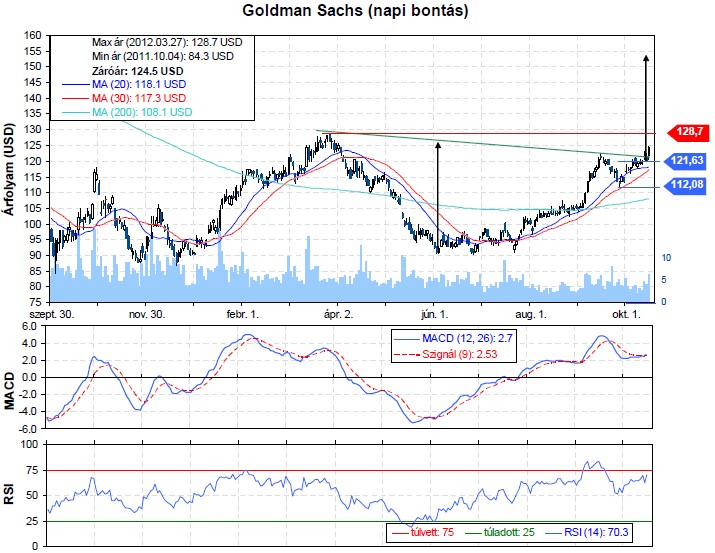Click the nov. 30. date label
Screen dimensions: 715x553
[147, 315]
